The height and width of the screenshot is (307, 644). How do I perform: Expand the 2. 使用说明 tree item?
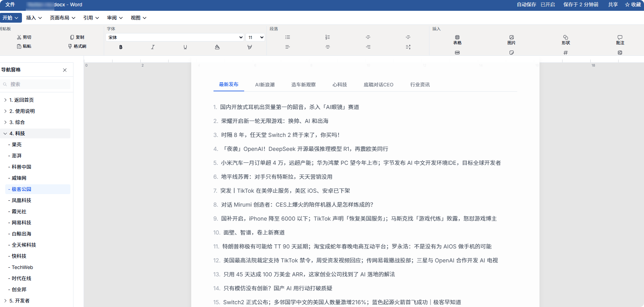click(x=5, y=111)
